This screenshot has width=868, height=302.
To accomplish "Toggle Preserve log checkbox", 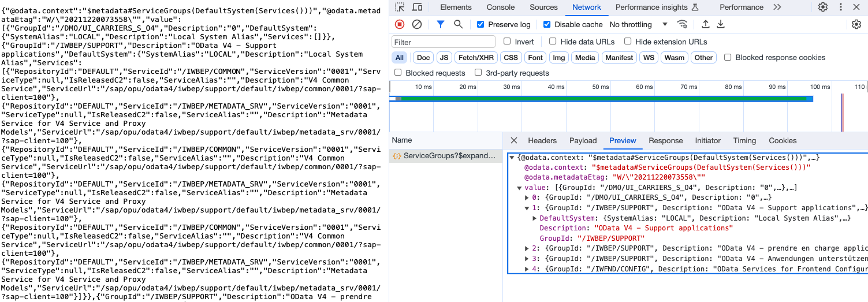I will click(480, 24).
